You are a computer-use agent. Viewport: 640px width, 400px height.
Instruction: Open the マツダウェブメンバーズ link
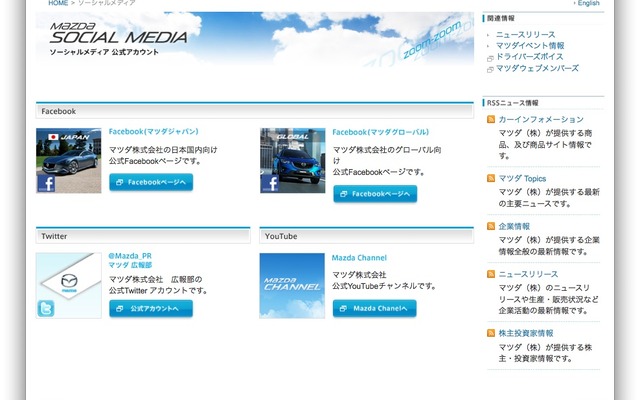point(538,68)
